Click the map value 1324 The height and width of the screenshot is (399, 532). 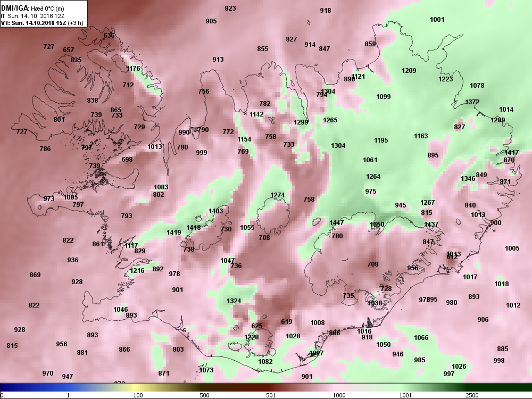tap(234, 301)
